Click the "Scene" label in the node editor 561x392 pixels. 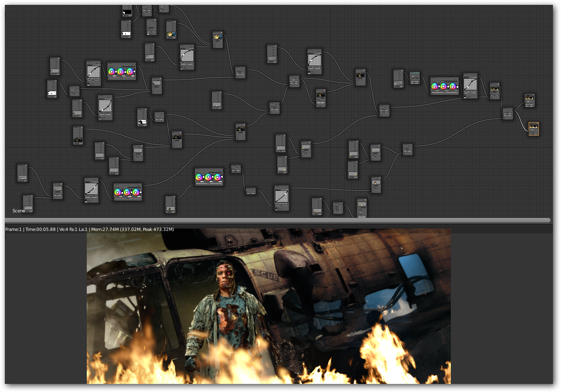[x=19, y=211]
